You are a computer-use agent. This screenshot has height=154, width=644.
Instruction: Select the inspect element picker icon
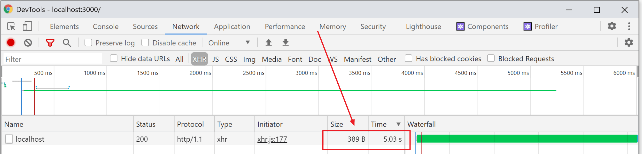11,26
